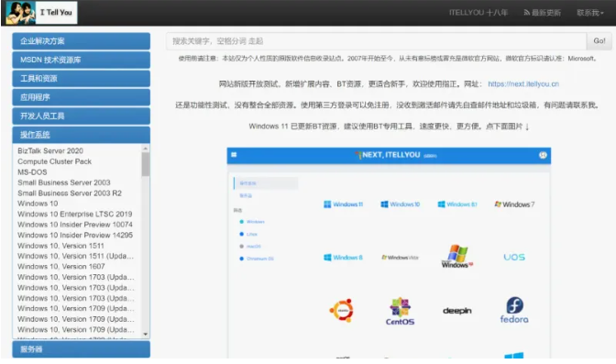
Task: Click the OS list scrollbar down arrow
Action: [146, 335]
